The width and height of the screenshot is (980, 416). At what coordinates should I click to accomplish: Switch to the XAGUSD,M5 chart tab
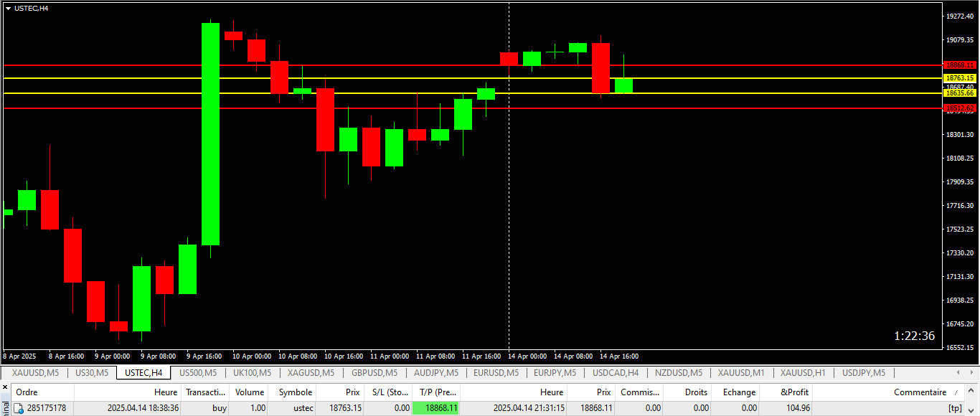pyautogui.click(x=311, y=373)
